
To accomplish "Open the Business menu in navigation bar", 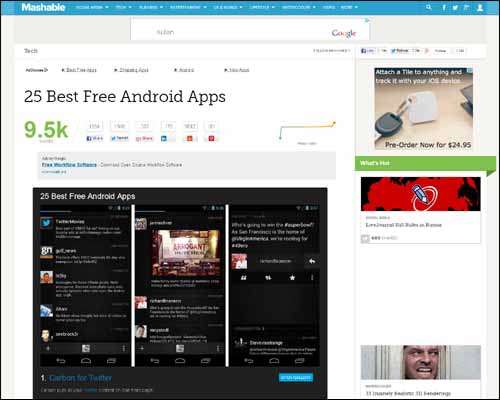I will click(151, 7).
